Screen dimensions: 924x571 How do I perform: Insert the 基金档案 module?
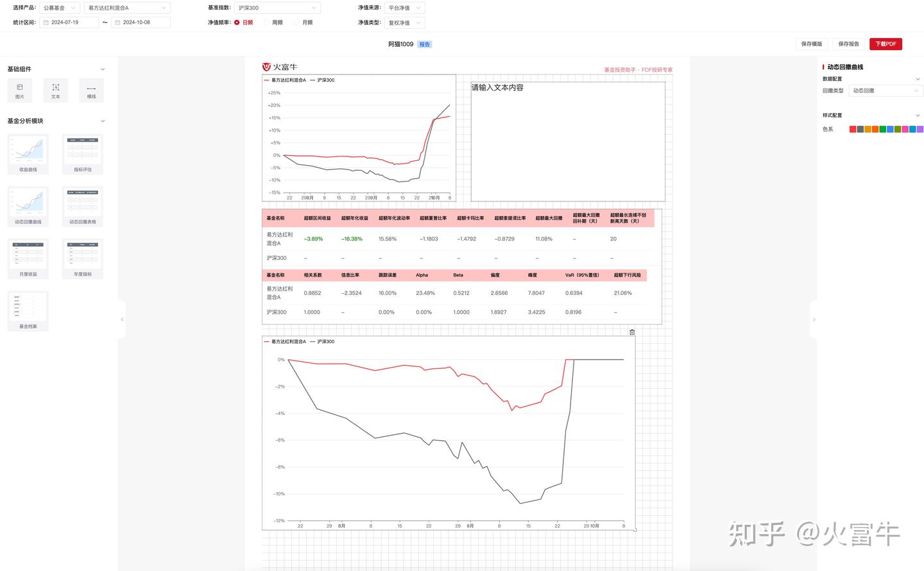28,311
